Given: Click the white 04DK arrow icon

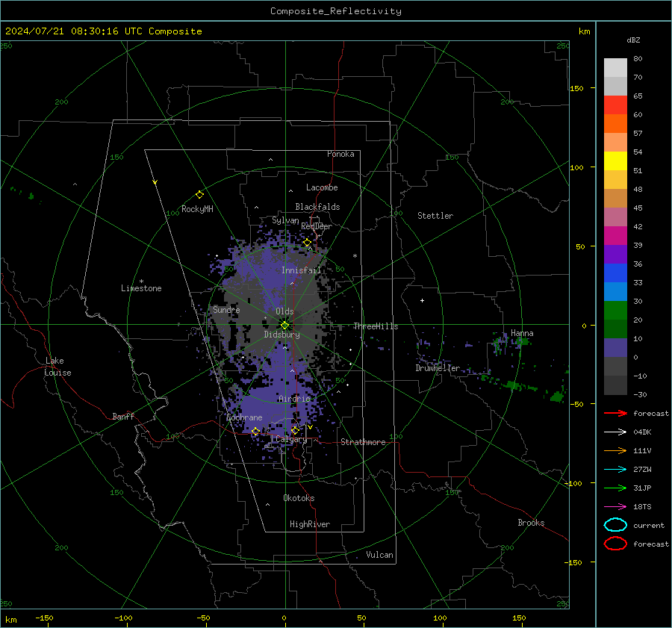Looking at the screenshot, I should click(x=615, y=432).
